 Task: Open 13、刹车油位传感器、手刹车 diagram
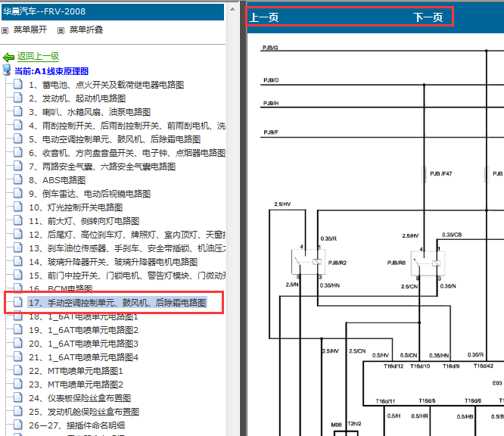pos(127,248)
